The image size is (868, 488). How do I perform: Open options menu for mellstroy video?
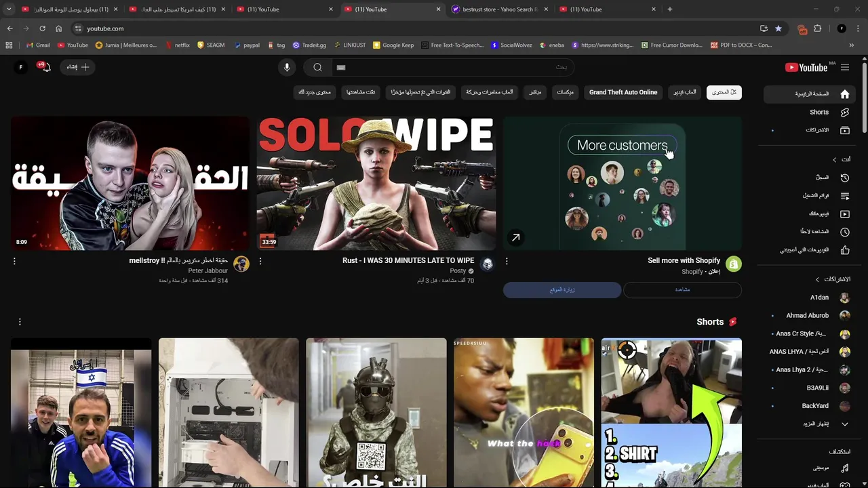click(14, 261)
